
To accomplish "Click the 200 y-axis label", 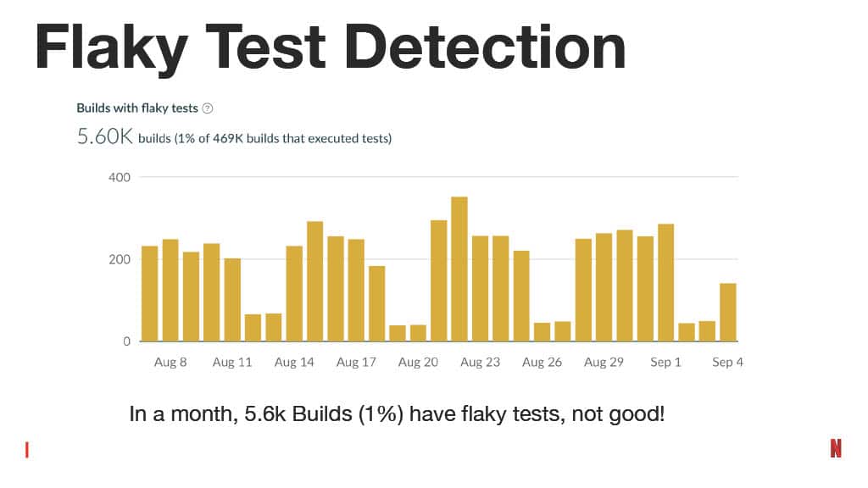I will point(120,259).
